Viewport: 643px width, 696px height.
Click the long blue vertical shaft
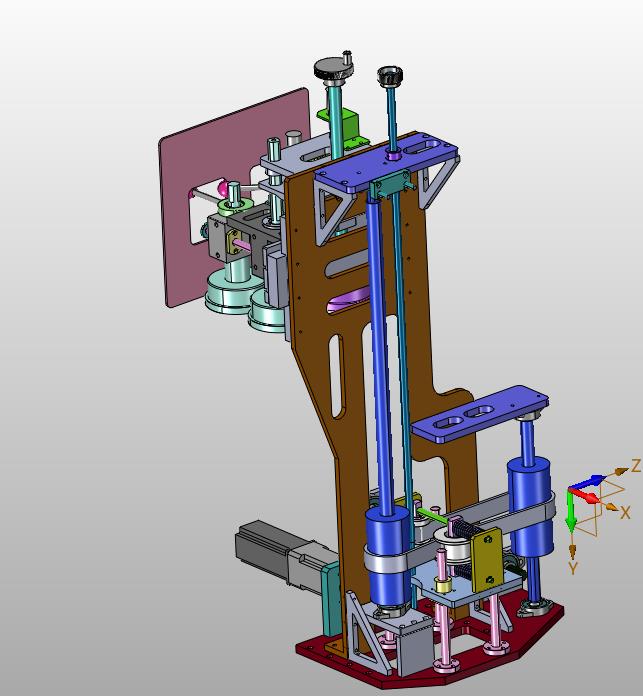[381, 355]
